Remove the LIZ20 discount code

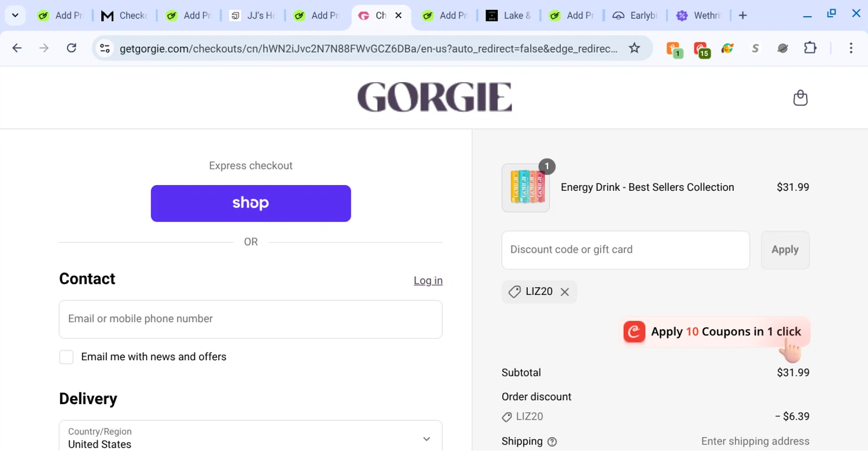(565, 292)
